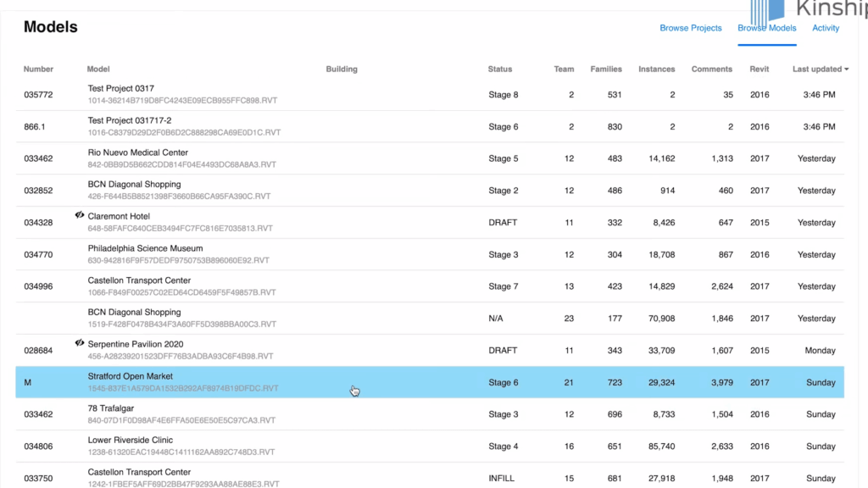Open the 78 Trafalgar model
This screenshot has height=488, width=868.
tap(430, 414)
